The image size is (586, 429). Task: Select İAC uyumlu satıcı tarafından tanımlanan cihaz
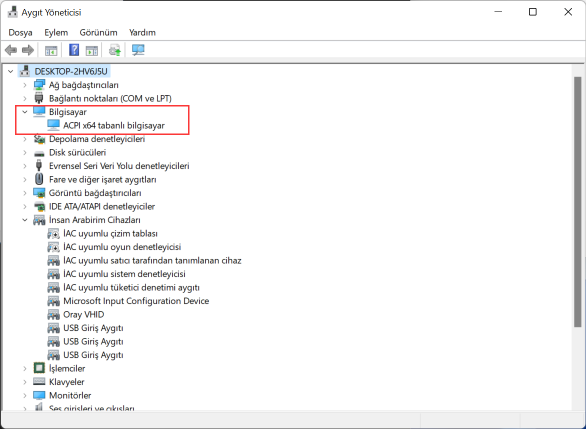point(152,260)
